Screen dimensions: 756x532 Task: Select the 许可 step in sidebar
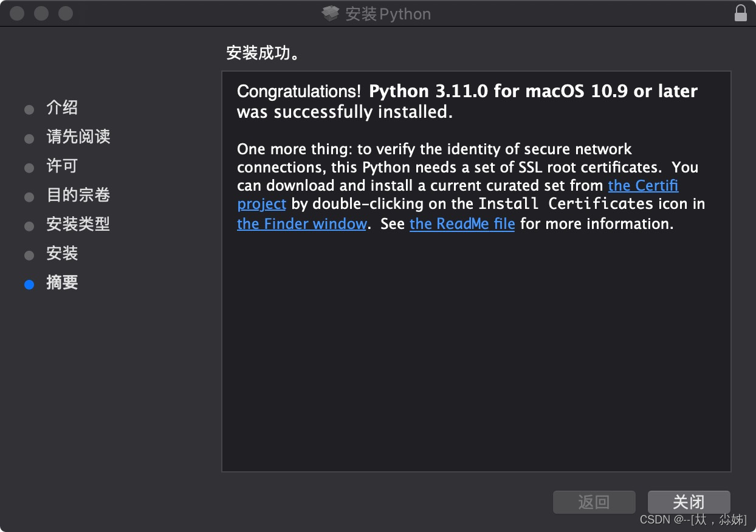(62, 166)
